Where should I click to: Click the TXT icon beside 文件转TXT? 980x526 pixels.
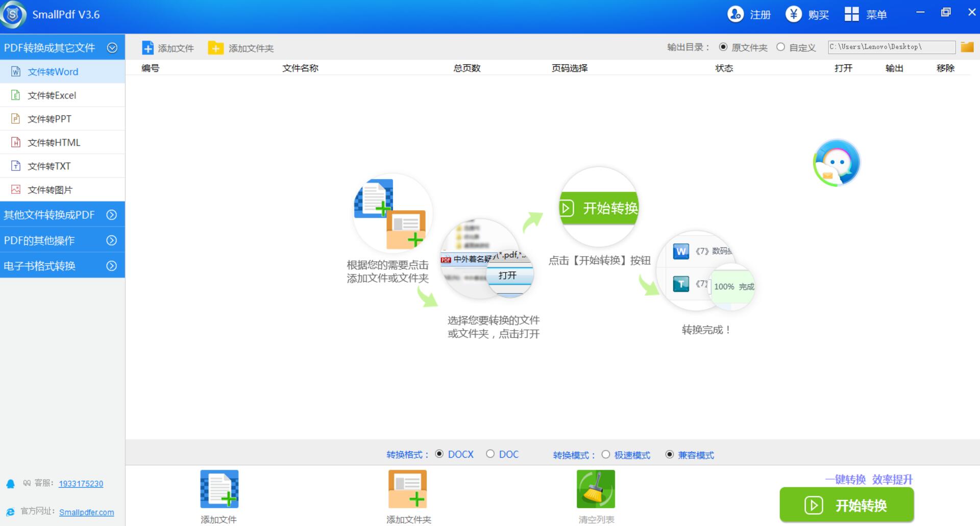coord(16,166)
